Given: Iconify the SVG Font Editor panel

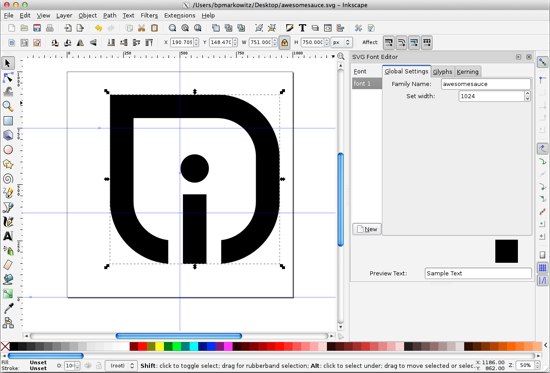Looking at the screenshot, I should coord(518,56).
